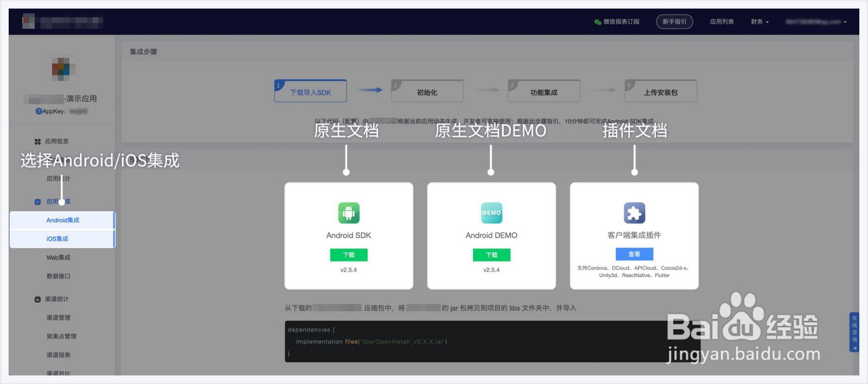Open 应用统计 in the sidebar
The height and width of the screenshot is (384, 868).
coord(58,179)
